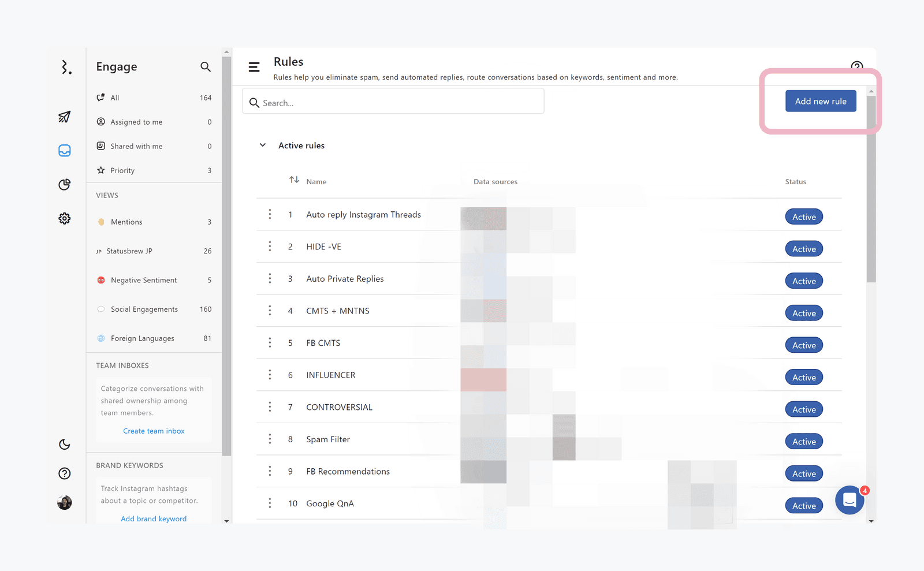
Task: Click the sort arrows next to Name
Action: [x=294, y=180]
